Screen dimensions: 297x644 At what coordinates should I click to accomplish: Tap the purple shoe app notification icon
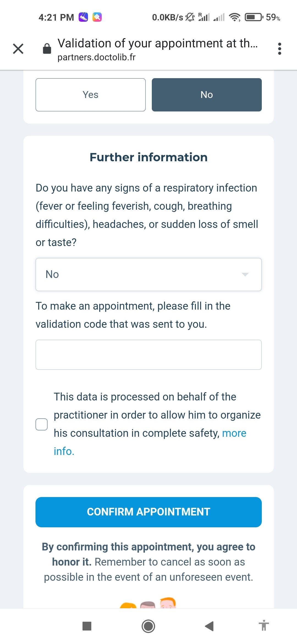pyautogui.click(x=83, y=17)
